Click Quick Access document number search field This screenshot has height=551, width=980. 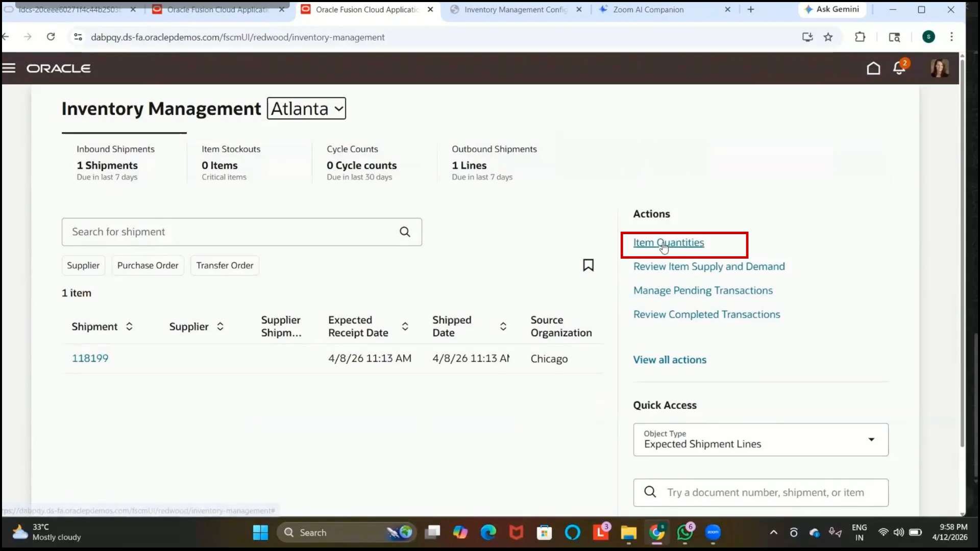pos(761,493)
